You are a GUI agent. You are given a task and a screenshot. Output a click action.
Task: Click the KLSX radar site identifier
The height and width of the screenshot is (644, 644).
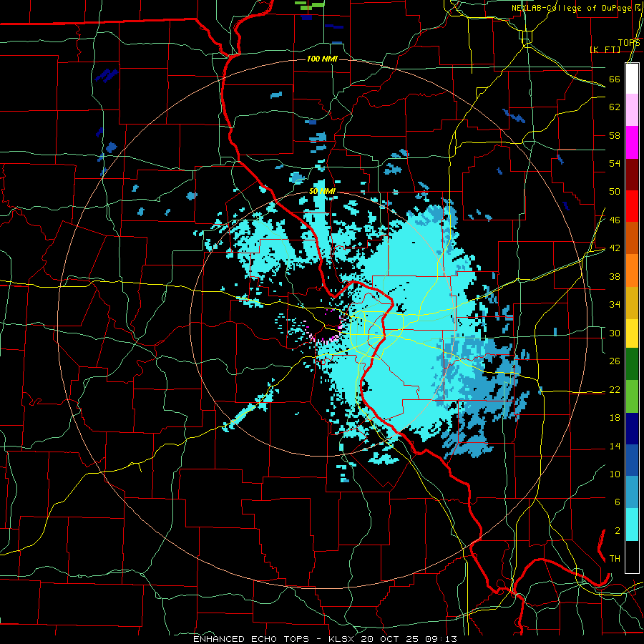click(x=343, y=639)
